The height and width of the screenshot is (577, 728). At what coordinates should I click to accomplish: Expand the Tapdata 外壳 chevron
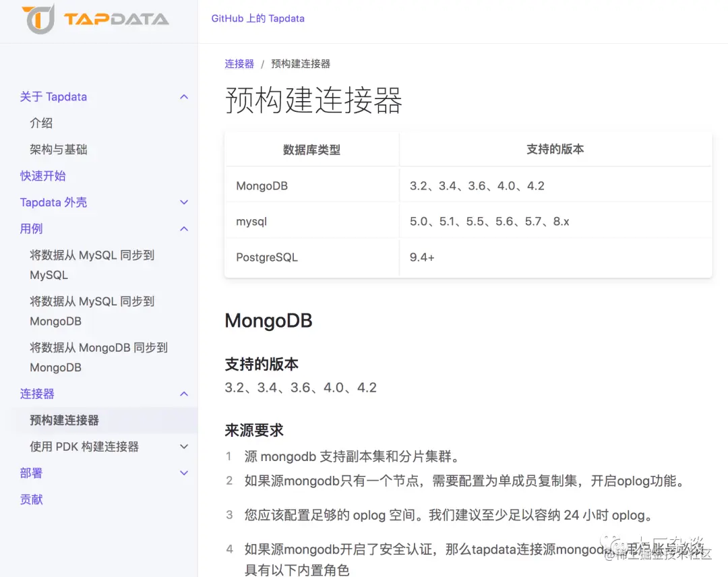(184, 202)
